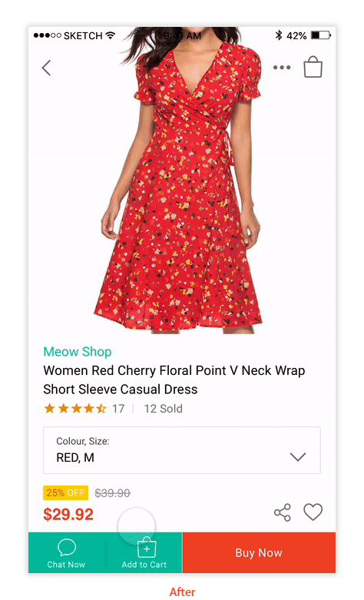
Task: Open the shopping bag icon
Action: (x=313, y=67)
